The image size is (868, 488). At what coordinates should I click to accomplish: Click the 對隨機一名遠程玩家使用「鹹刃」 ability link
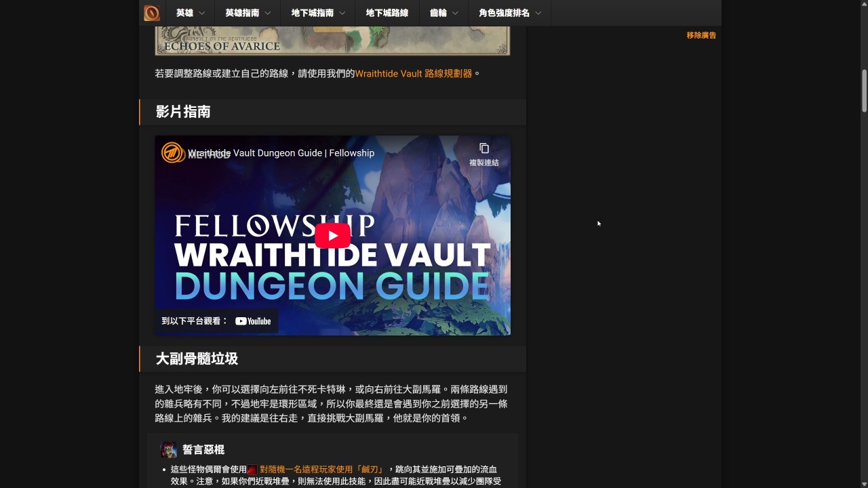pyautogui.click(x=322, y=470)
